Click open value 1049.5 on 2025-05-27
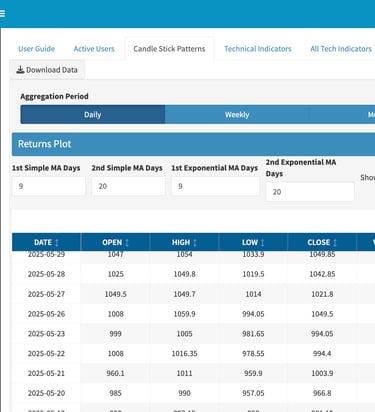Screen dimensions: 375x412 click(x=115, y=294)
